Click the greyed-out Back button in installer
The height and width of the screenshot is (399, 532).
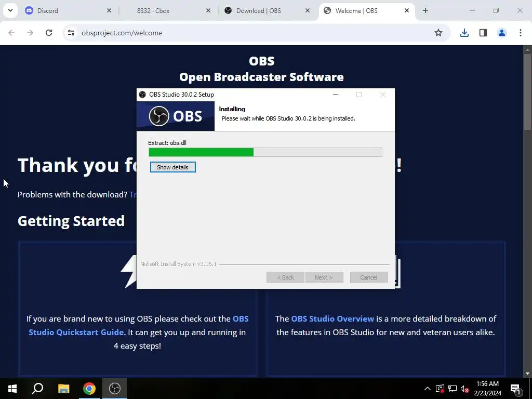[x=285, y=277]
